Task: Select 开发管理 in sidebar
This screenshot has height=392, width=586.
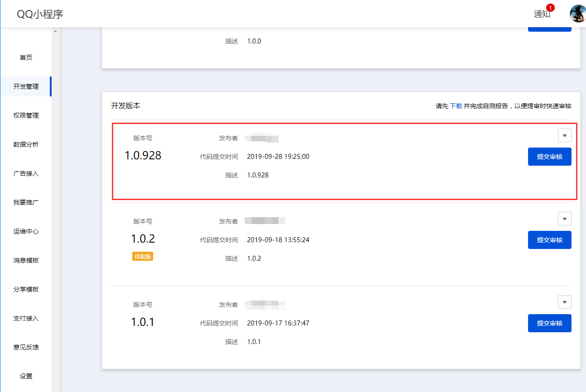Action: (26, 86)
